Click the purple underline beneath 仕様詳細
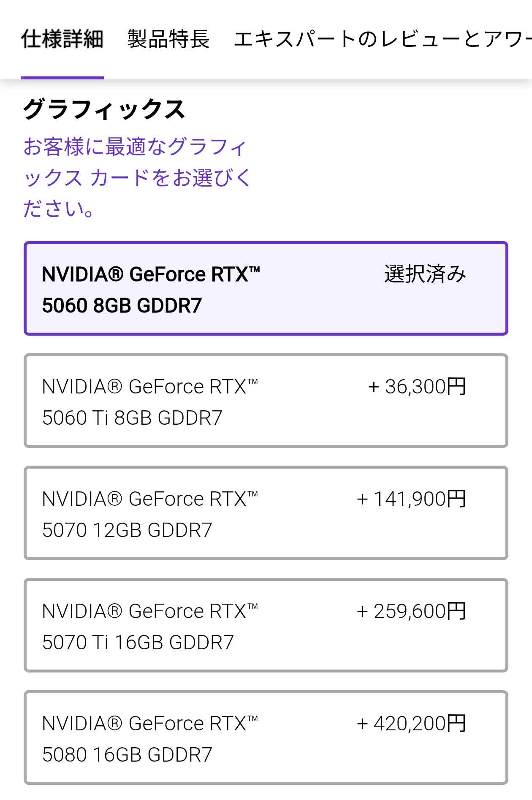Image resolution: width=532 pixels, height=800 pixels. pos(62,78)
